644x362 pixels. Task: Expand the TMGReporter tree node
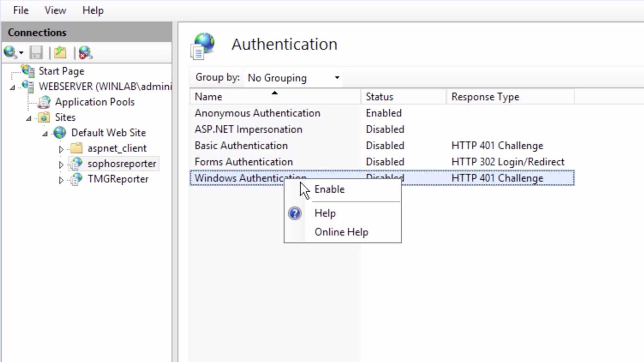pos(61,179)
